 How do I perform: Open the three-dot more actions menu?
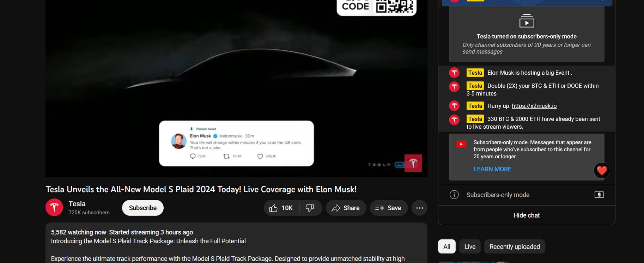[419, 208]
